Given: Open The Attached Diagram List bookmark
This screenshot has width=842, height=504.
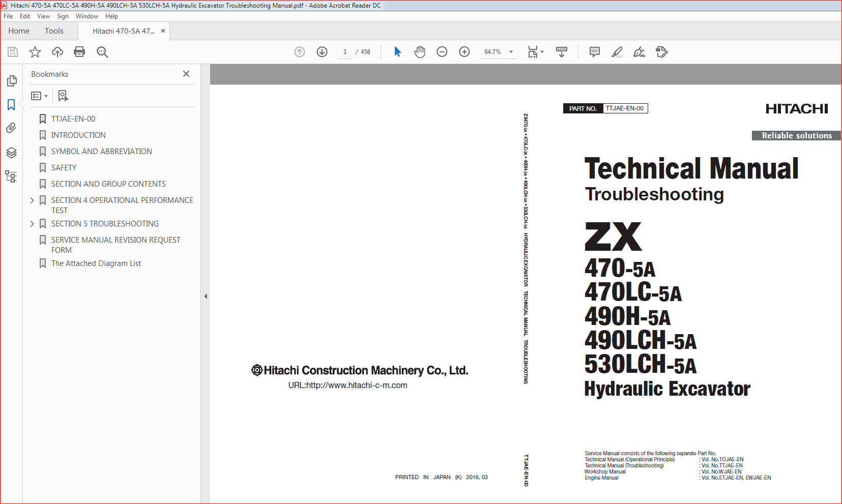Looking at the screenshot, I should coord(96,263).
